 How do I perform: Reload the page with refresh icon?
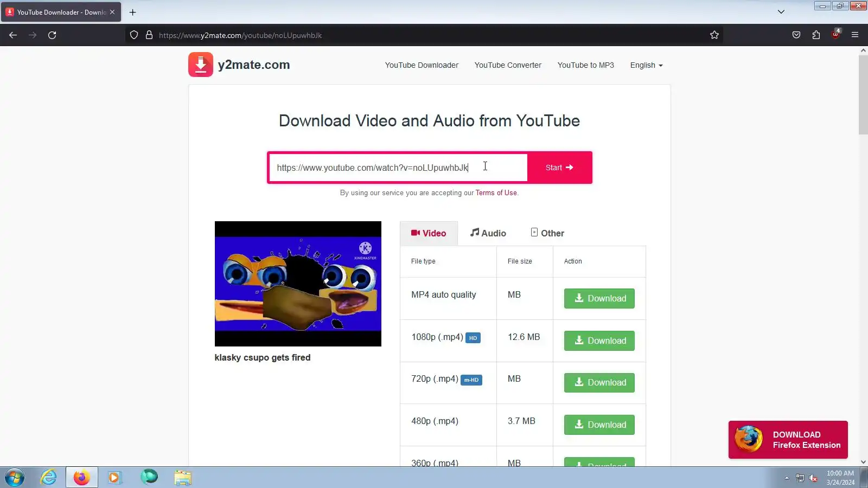(52, 35)
